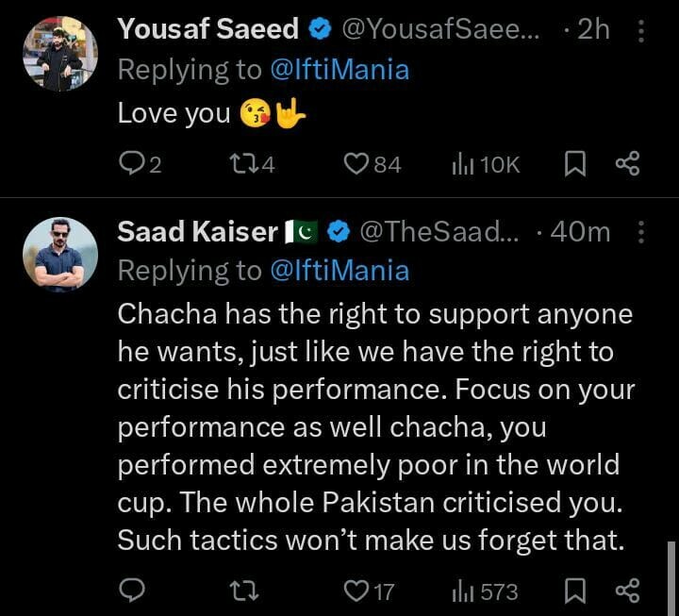The width and height of the screenshot is (679, 616).
Task: Like Saad Kaiser's tweet with 17 likes
Action: (x=356, y=591)
